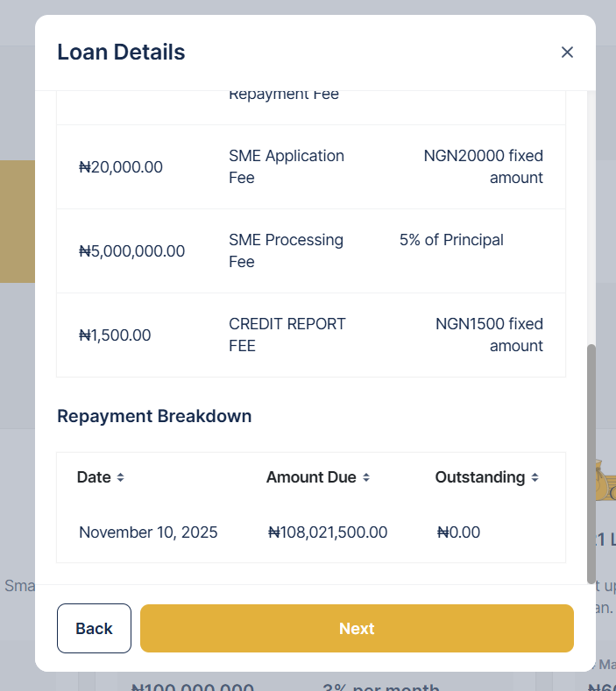Select the NGN1500 fixed amount text
Screen dimensions: 616x691
(x=489, y=335)
